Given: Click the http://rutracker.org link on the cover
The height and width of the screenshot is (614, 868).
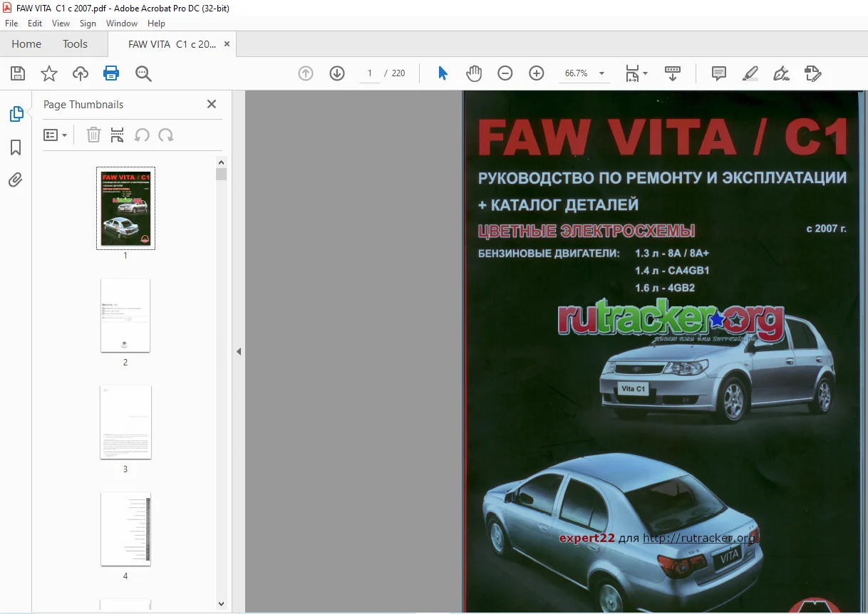Looking at the screenshot, I should coord(698,538).
